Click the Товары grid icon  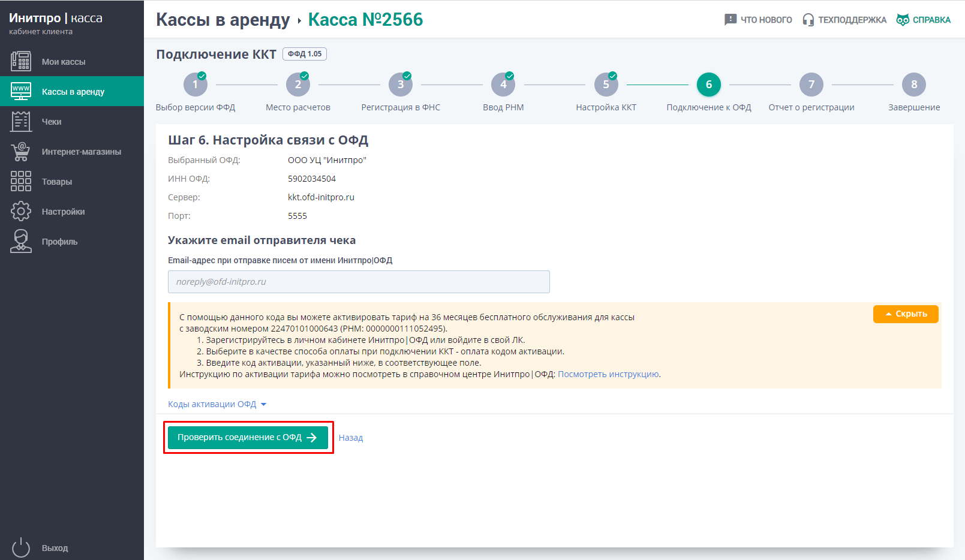(21, 181)
